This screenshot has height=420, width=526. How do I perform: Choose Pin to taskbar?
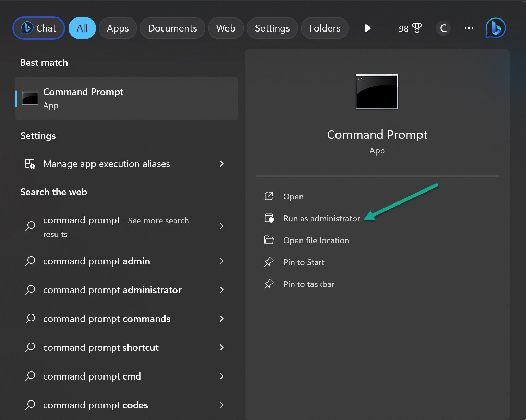[x=309, y=284]
